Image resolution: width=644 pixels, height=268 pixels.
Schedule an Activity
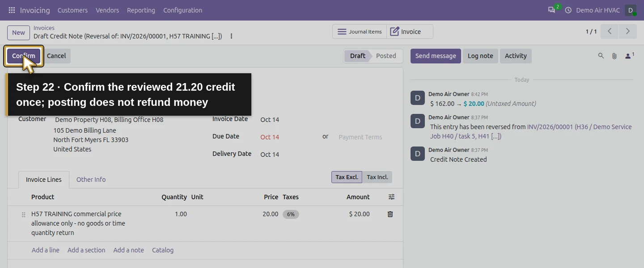[516, 56]
